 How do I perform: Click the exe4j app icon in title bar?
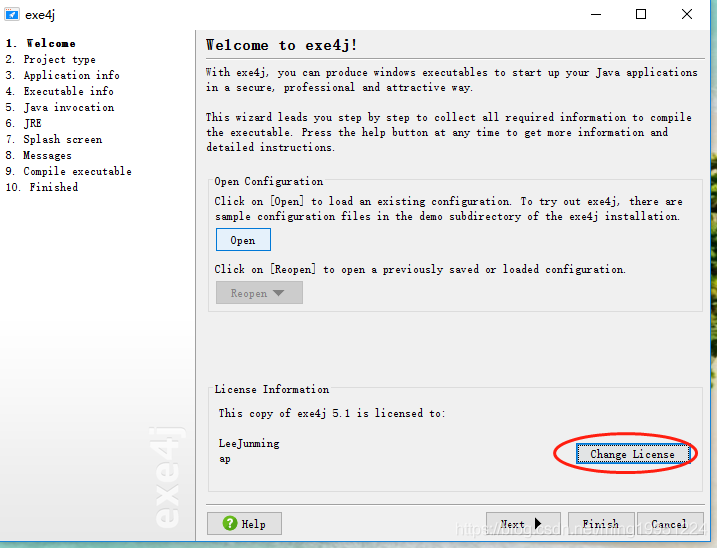pos(12,15)
